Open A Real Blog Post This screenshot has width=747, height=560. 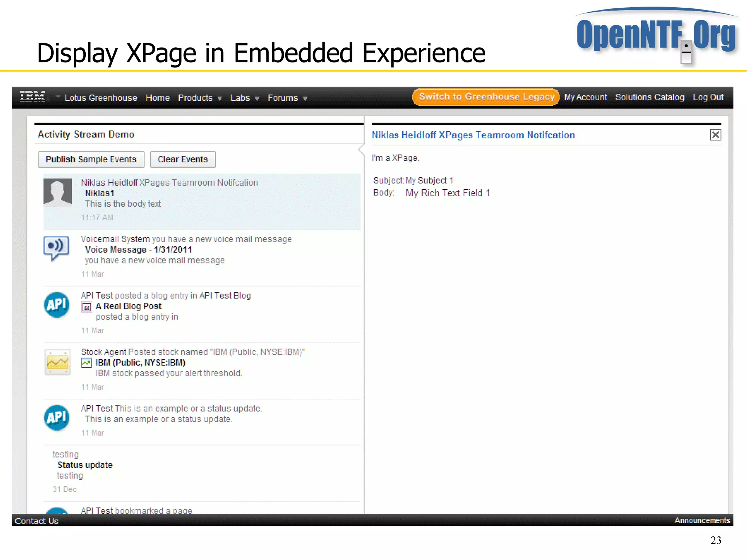(x=128, y=306)
